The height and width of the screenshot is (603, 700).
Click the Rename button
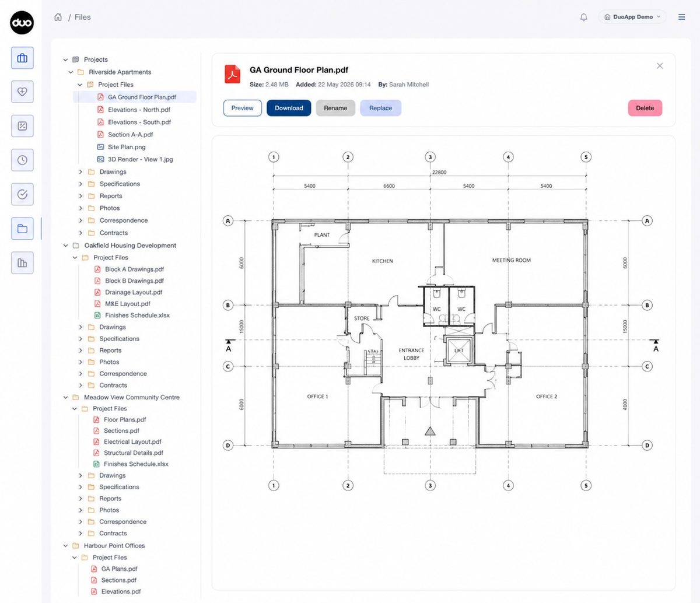pos(335,108)
